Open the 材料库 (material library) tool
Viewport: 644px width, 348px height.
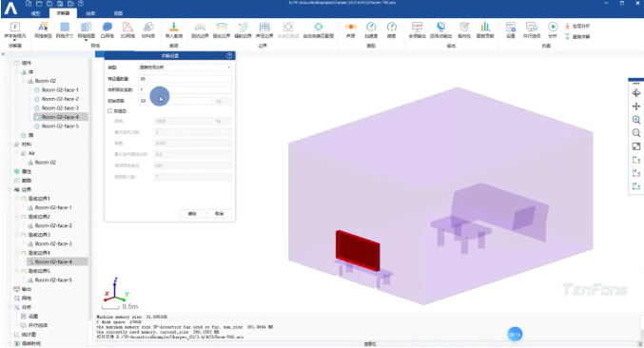point(148,30)
